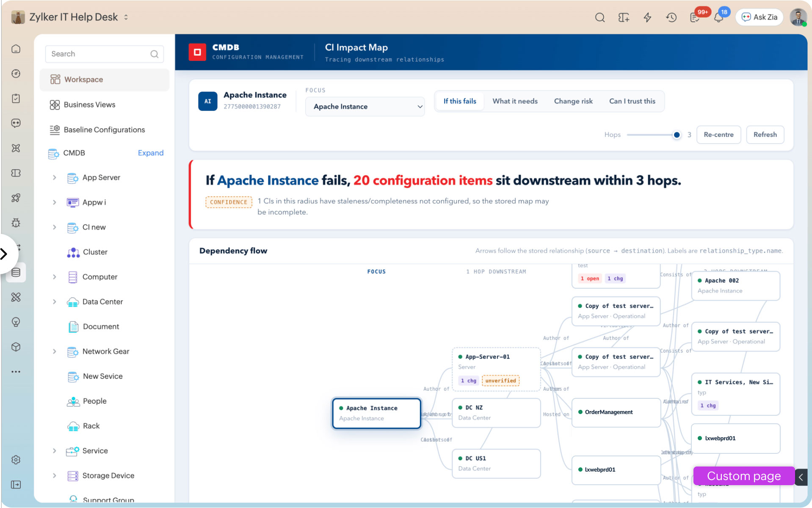Image resolution: width=812 pixels, height=508 pixels.
Task: Click the Refresh button
Action: click(x=765, y=135)
